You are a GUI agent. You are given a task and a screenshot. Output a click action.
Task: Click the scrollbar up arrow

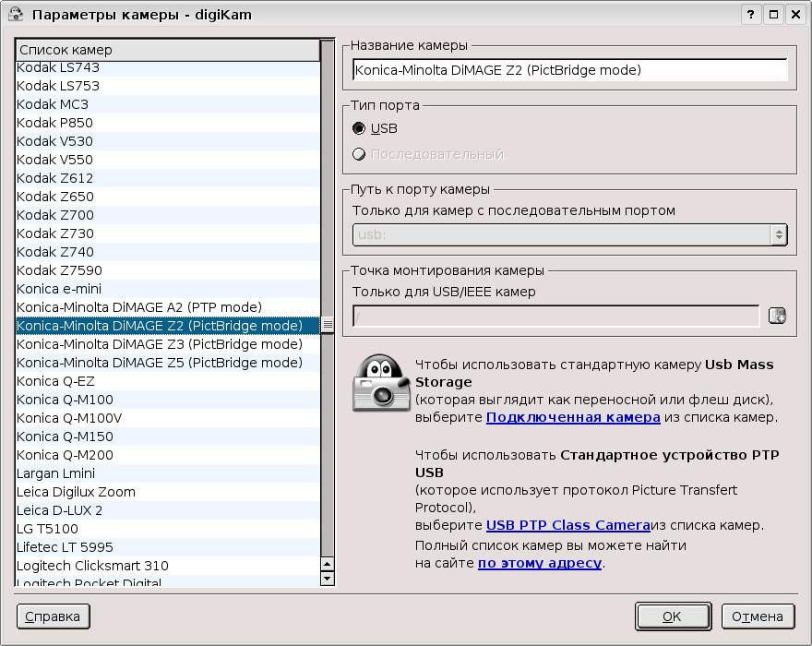(x=328, y=564)
